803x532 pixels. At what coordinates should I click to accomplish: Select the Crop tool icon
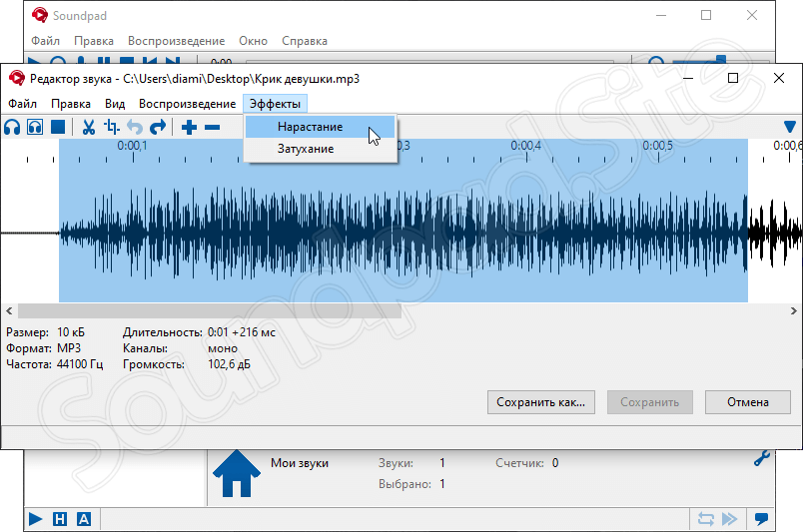[112, 127]
